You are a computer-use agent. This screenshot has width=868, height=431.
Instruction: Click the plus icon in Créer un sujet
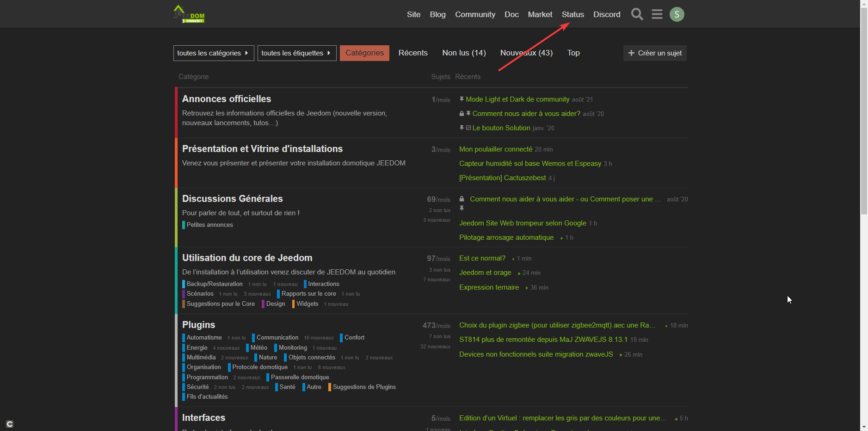(x=631, y=53)
